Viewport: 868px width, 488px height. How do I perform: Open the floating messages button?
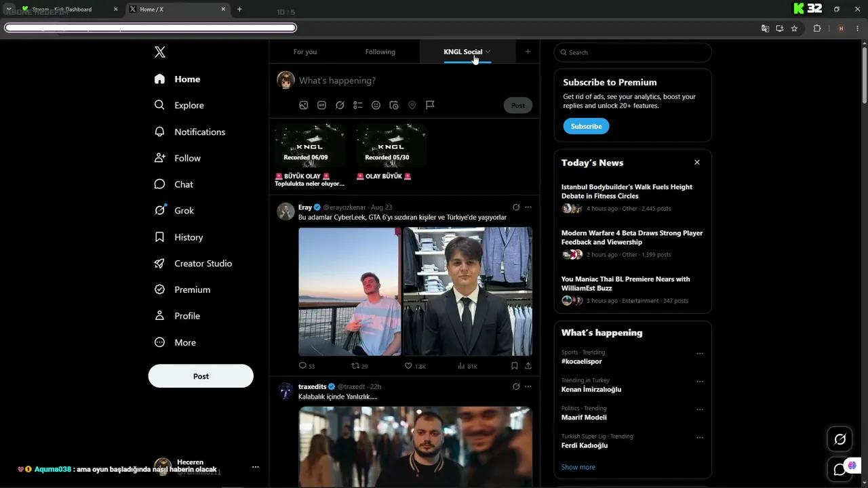(x=840, y=469)
